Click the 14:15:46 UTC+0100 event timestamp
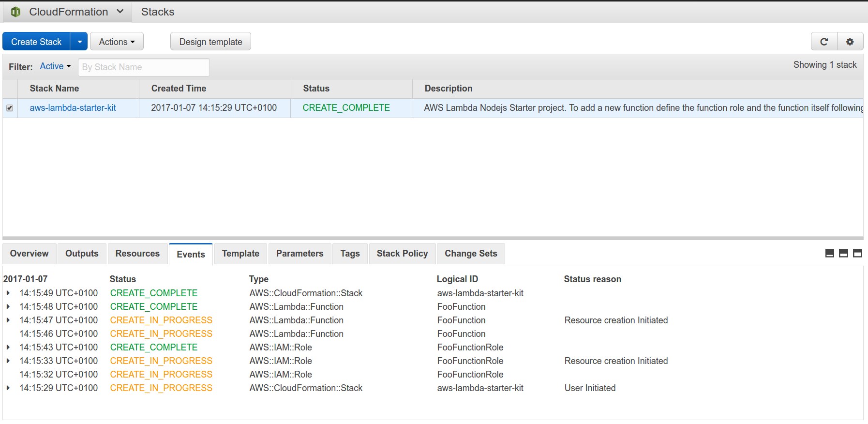Viewport: 868px width, 424px height. click(x=59, y=334)
